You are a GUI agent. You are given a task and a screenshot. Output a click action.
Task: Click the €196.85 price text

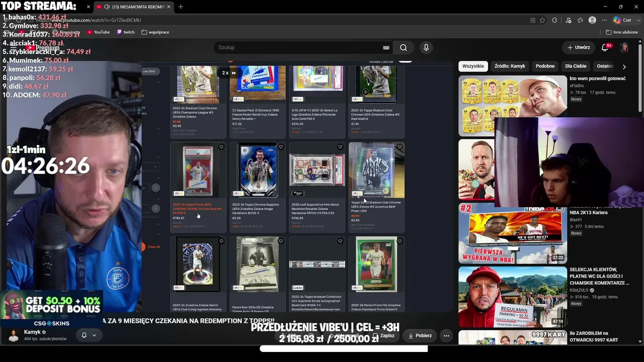coord(298,218)
